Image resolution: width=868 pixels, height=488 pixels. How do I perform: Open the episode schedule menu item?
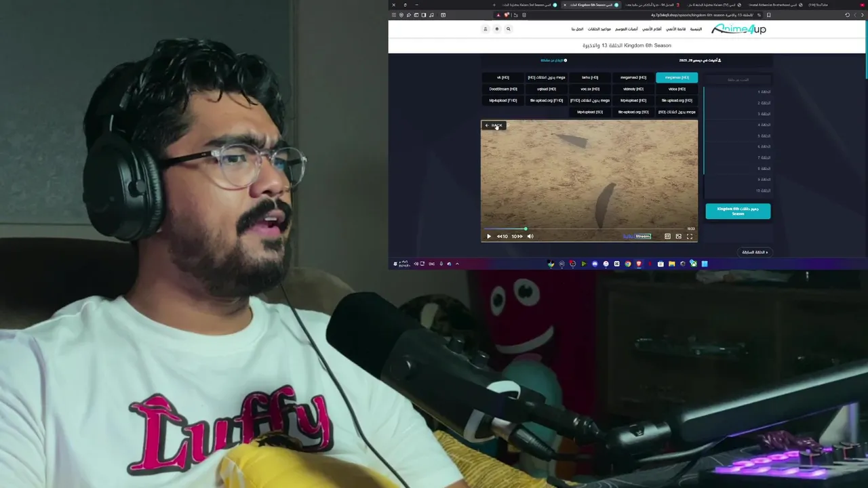point(599,29)
